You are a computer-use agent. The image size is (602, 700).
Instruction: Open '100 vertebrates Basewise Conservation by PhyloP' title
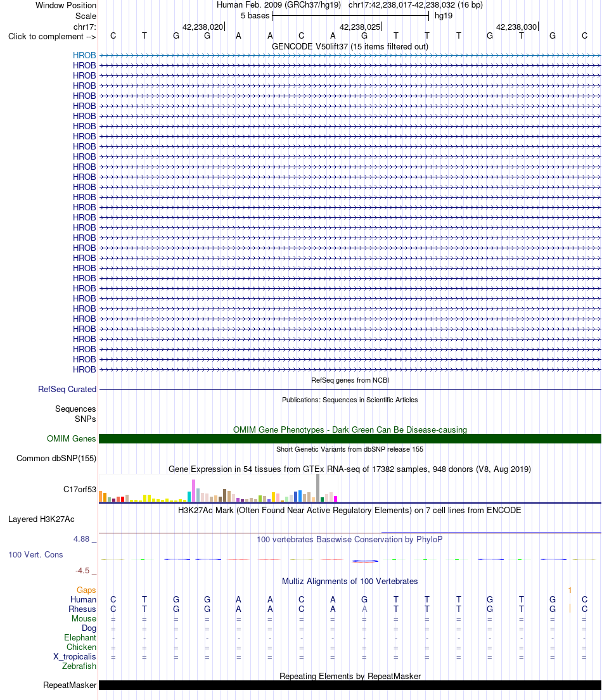(x=350, y=539)
